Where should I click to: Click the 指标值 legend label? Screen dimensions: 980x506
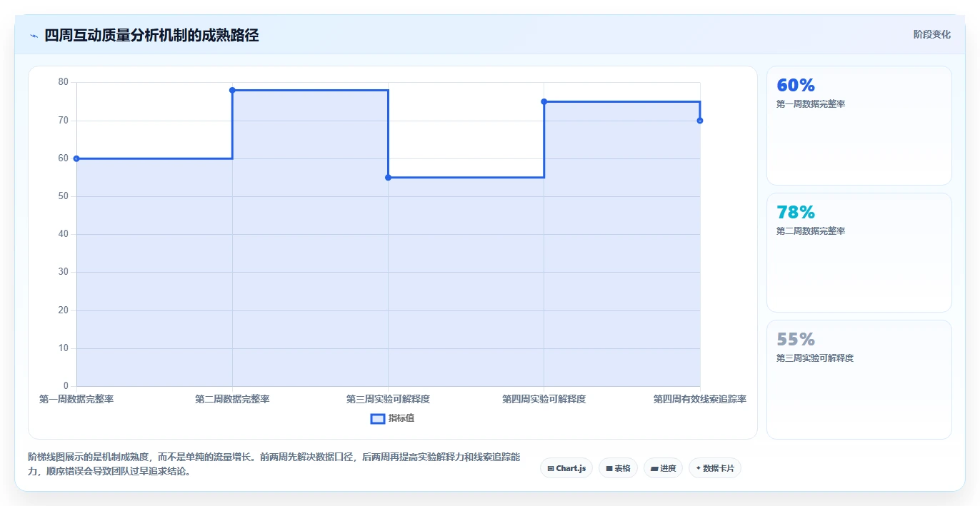click(401, 418)
